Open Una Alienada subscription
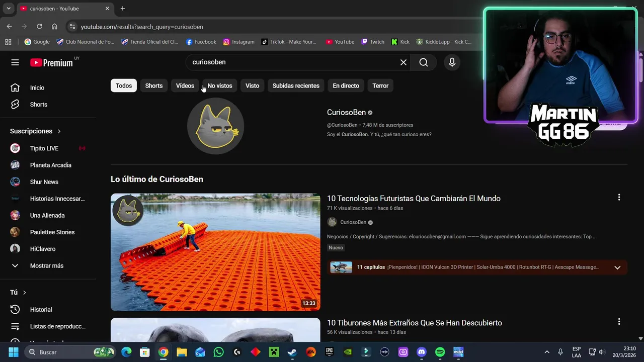This screenshot has height=362, width=644. tap(48, 215)
